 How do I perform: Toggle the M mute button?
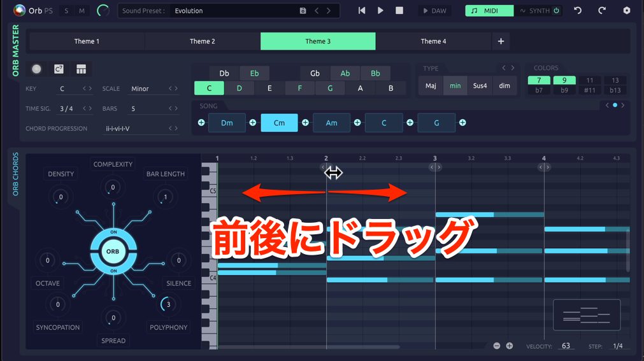(82, 11)
